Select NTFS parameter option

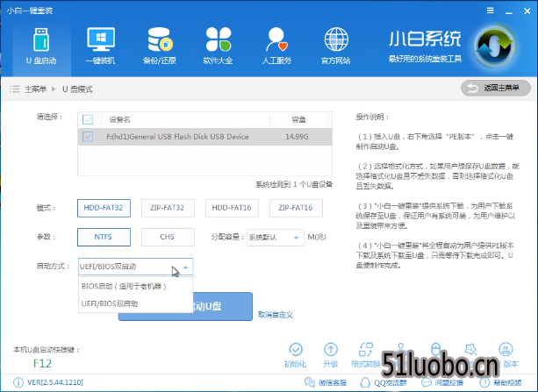pos(104,237)
